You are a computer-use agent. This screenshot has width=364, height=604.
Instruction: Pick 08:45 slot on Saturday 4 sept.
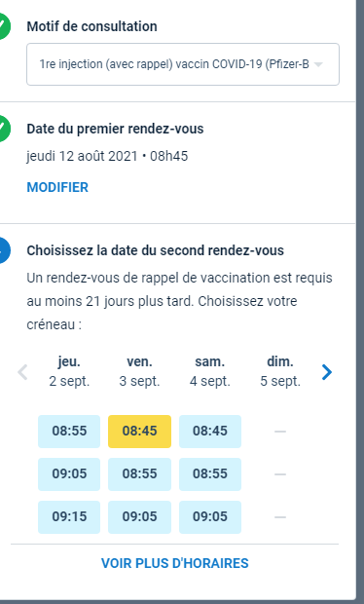[x=210, y=431]
